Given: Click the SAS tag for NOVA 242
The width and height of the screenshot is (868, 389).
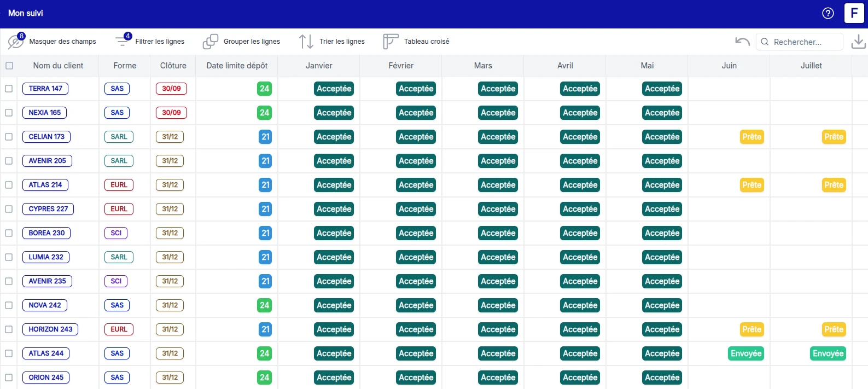Looking at the screenshot, I should pos(117,305).
